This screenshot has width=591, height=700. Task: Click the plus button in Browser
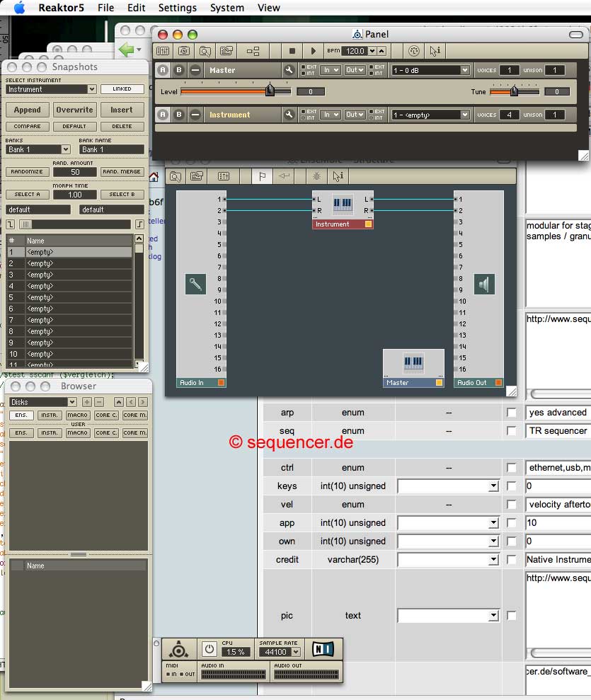click(86, 402)
